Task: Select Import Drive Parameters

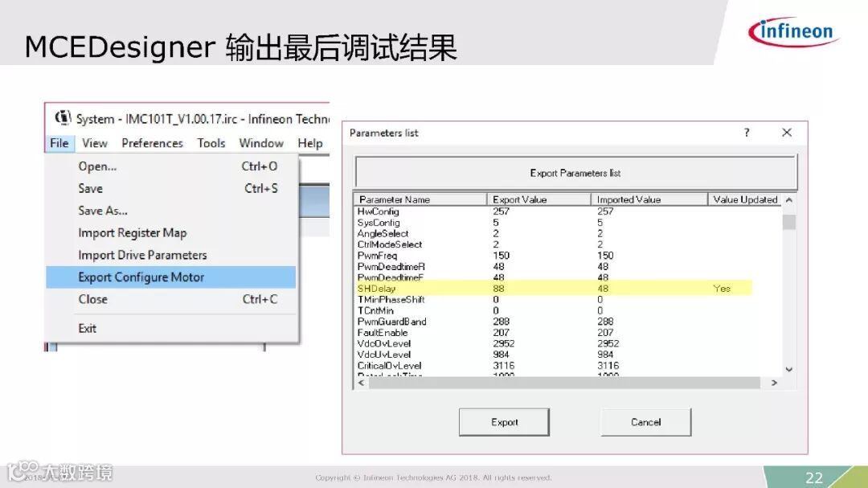Action: pyautogui.click(x=170, y=255)
